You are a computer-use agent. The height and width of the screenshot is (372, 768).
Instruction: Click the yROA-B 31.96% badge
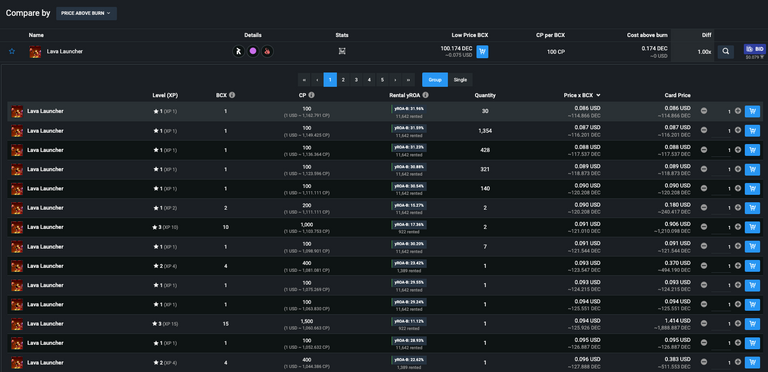point(409,108)
